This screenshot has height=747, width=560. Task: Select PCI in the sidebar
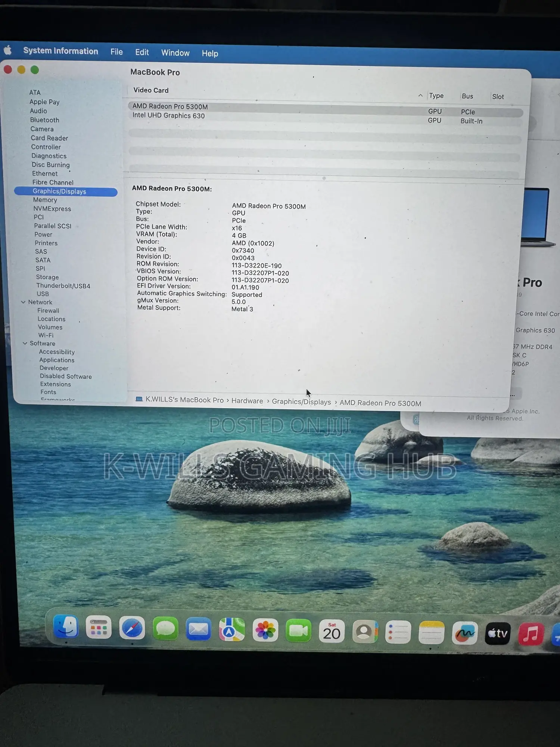[x=38, y=217]
